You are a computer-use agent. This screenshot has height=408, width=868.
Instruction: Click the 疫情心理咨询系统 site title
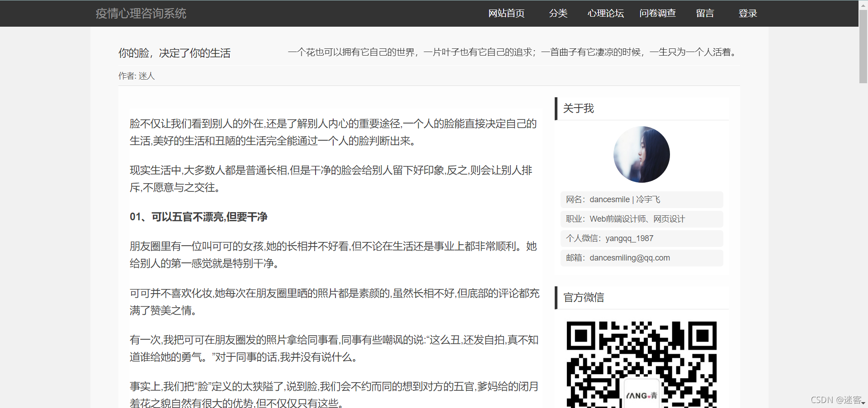pyautogui.click(x=141, y=14)
